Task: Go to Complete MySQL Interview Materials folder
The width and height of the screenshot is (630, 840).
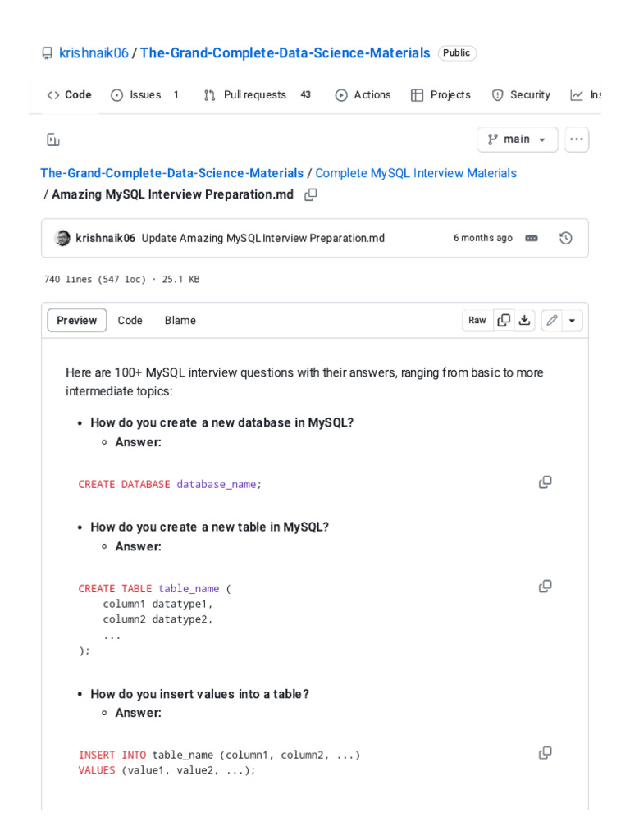Action: [416, 173]
